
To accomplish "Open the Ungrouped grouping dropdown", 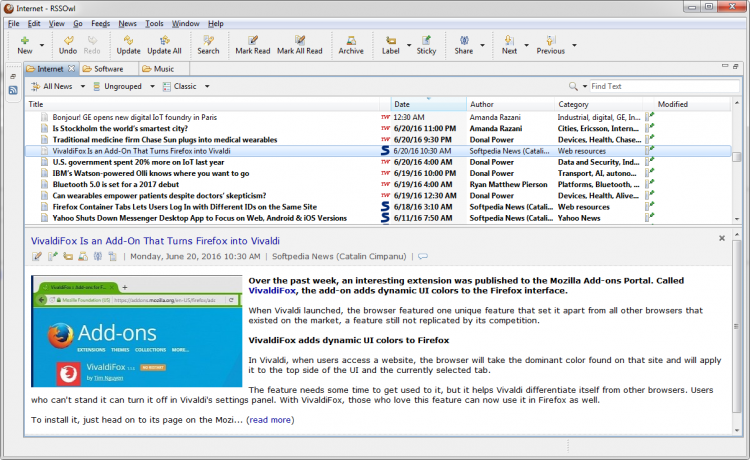I will pos(152,87).
